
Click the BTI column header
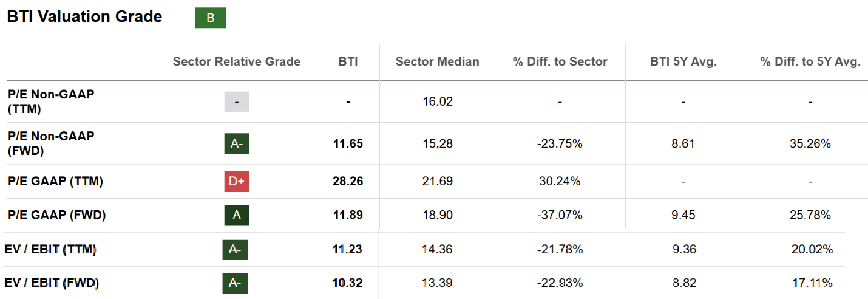pos(348,61)
